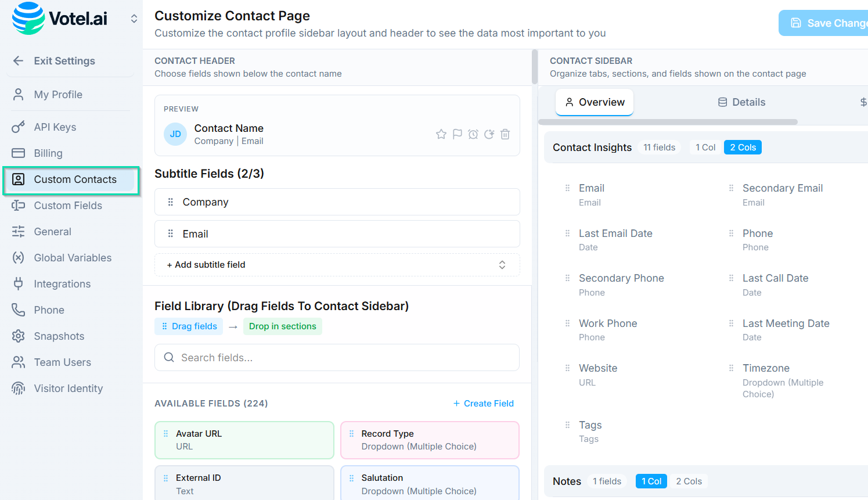Set Contact Insights to 1 Col layout
This screenshot has height=500, width=868.
click(705, 148)
